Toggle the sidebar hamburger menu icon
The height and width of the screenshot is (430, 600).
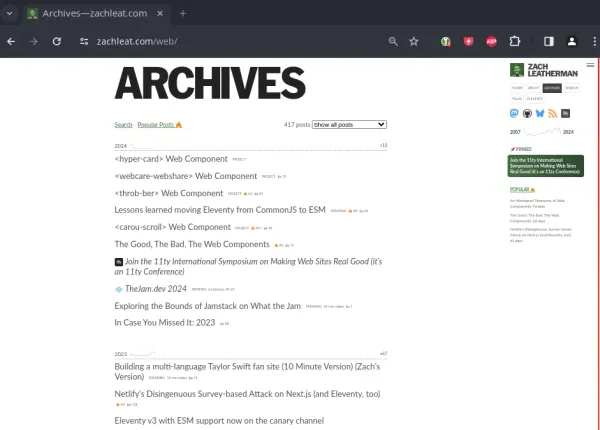pos(590,65)
